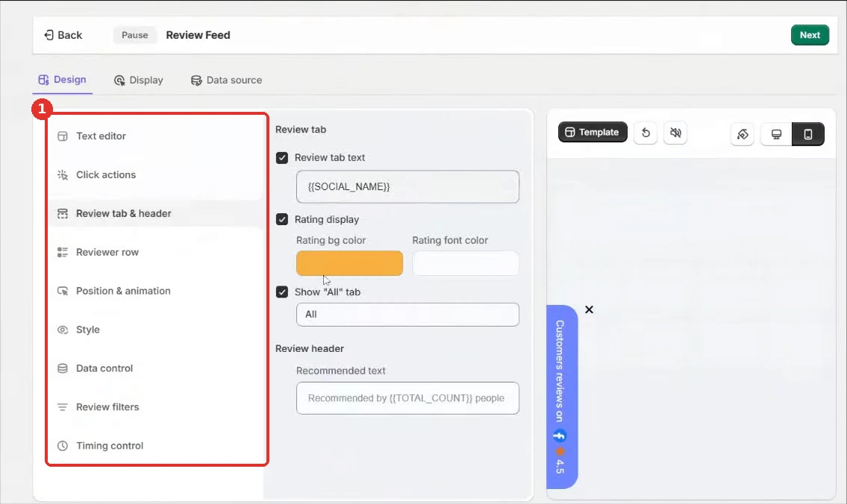Switch preview to mobile view
Screen dimensions: 847x504
tap(808, 134)
